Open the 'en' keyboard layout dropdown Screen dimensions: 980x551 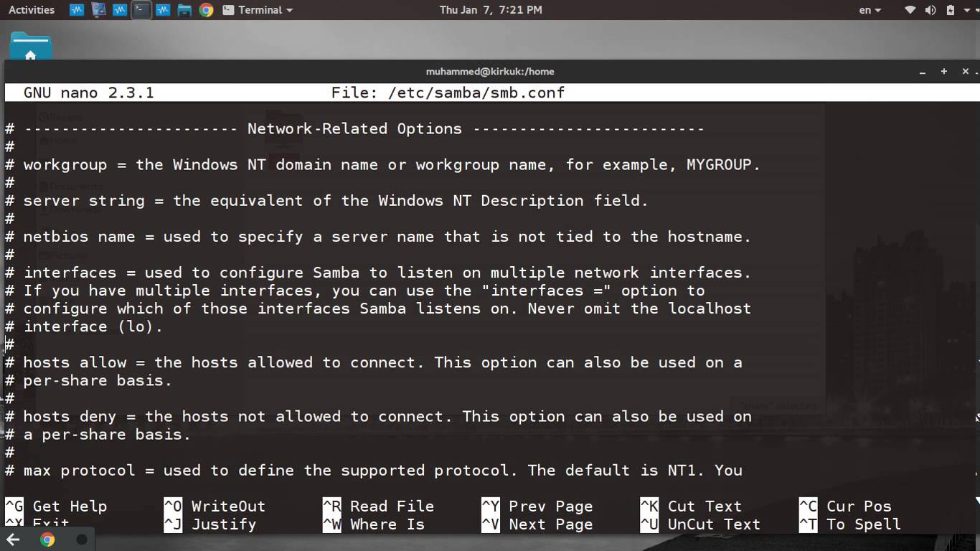point(870,10)
